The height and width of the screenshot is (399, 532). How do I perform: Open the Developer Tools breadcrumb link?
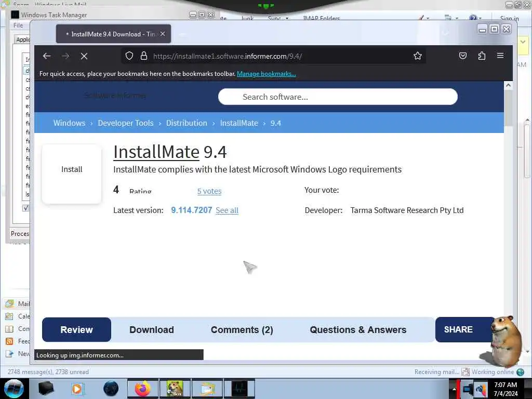click(x=126, y=123)
